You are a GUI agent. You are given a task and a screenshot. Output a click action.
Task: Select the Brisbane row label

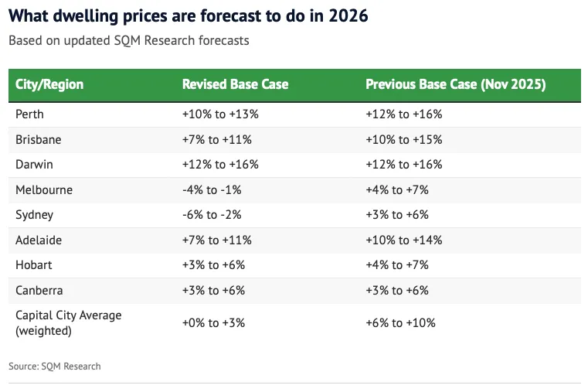point(39,139)
